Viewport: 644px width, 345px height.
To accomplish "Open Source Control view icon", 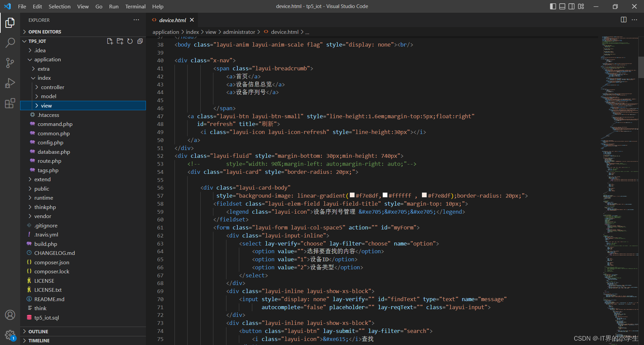I will [x=10, y=63].
